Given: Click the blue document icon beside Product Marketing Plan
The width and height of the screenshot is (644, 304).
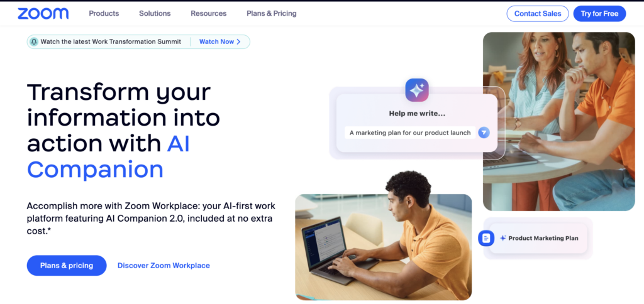Looking at the screenshot, I should pyautogui.click(x=486, y=238).
